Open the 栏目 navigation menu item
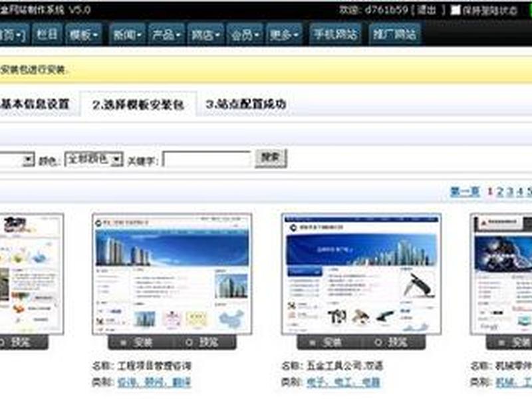This screenshot has height=399, width=532. point(47,34)
